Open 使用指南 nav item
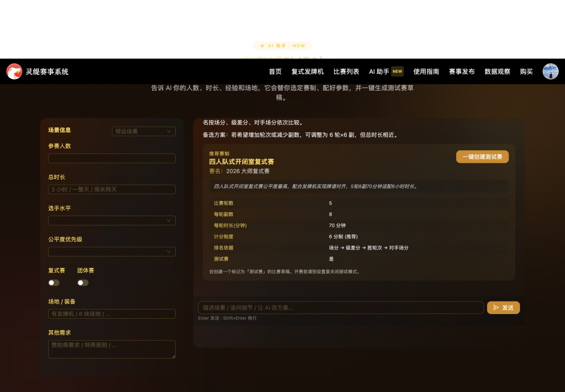The image size is (565, 392). click(426, 71)
